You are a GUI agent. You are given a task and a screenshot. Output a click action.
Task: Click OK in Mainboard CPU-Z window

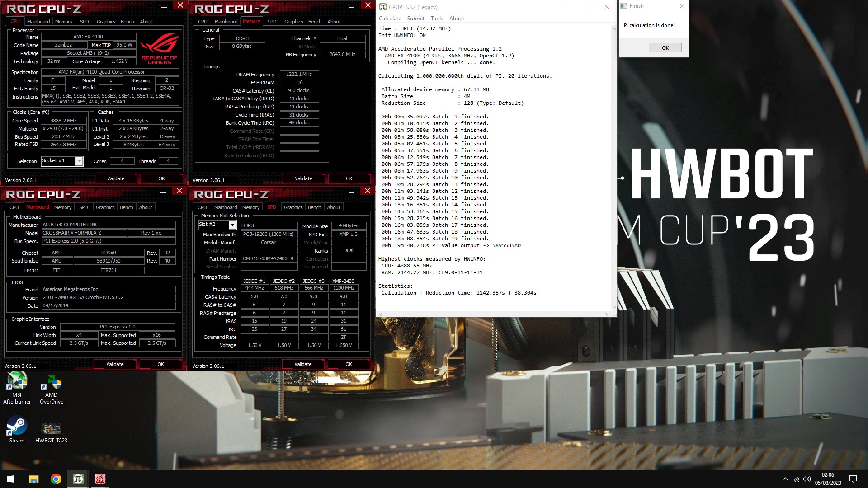click(x=160, y=364)
